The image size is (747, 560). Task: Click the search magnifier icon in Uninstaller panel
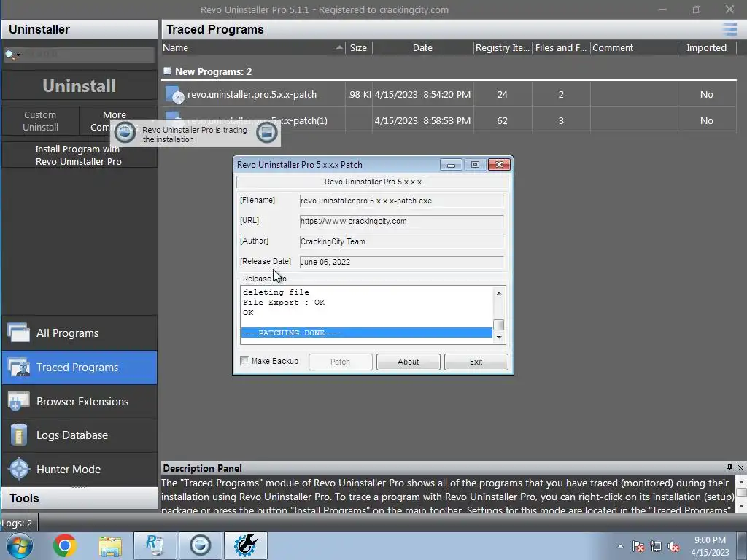tap(9, 55)
